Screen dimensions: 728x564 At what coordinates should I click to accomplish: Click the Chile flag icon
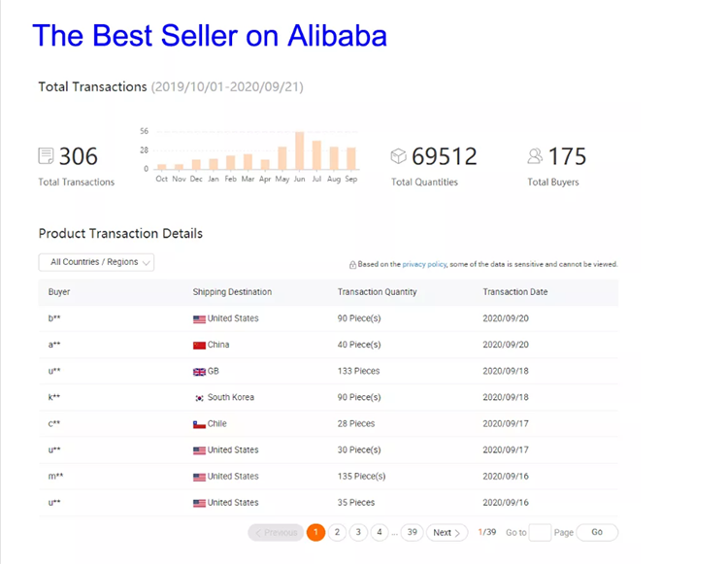pos(199,424)
